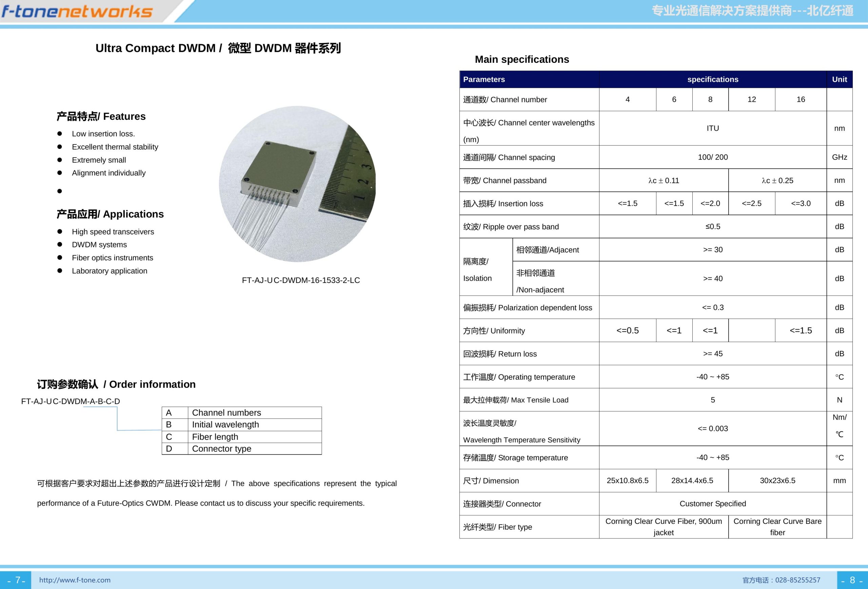The width and height of the screenshot is (868, 589).
Task: Click the '>= 30' adjacent isolation cell
Action: (713, 250)
